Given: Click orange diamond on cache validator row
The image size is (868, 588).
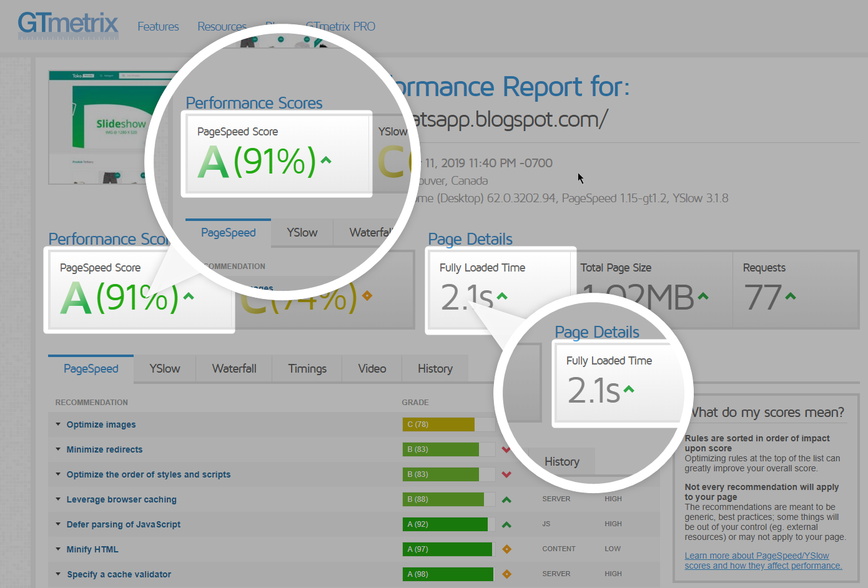Looking at the screenshot, I should [507, 574].
